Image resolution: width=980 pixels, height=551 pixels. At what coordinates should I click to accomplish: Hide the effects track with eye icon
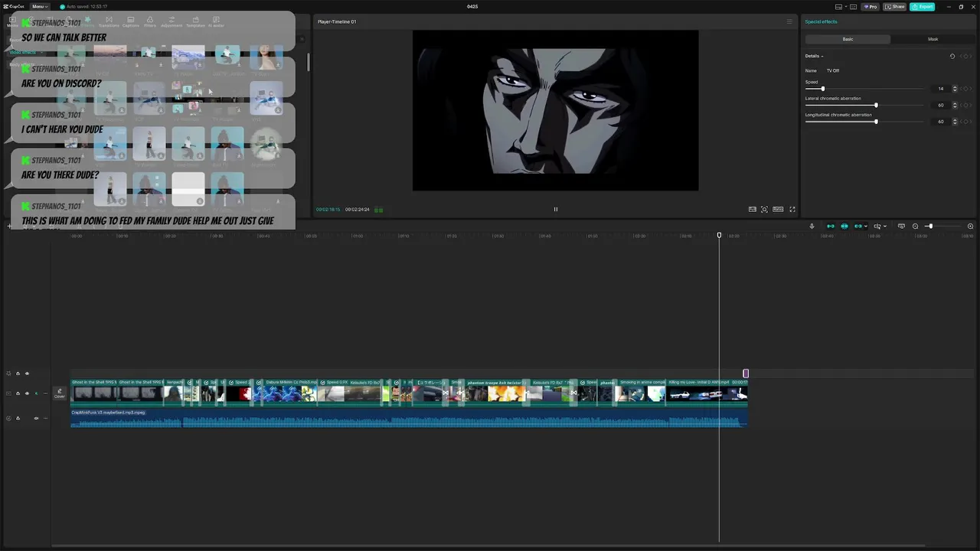(x=27, y=373)
